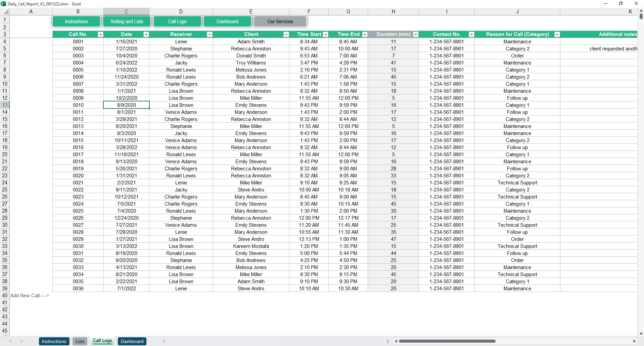
Task: Click the Instructions button at top of sheet
Action: coord(76,21)
